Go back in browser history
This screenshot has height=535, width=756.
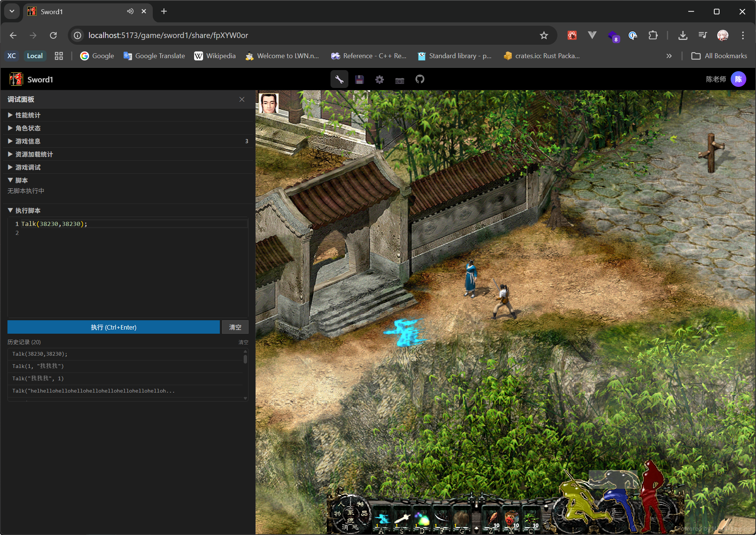pyautogui.click(x=13, y=35)
